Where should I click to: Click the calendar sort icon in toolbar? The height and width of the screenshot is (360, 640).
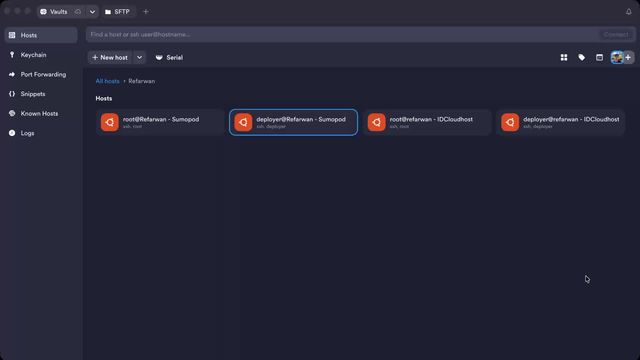coord(599,58)
